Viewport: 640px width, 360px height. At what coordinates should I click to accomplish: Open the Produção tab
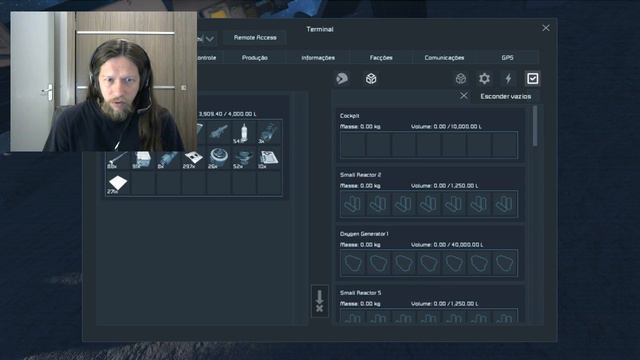pos(255,58)
